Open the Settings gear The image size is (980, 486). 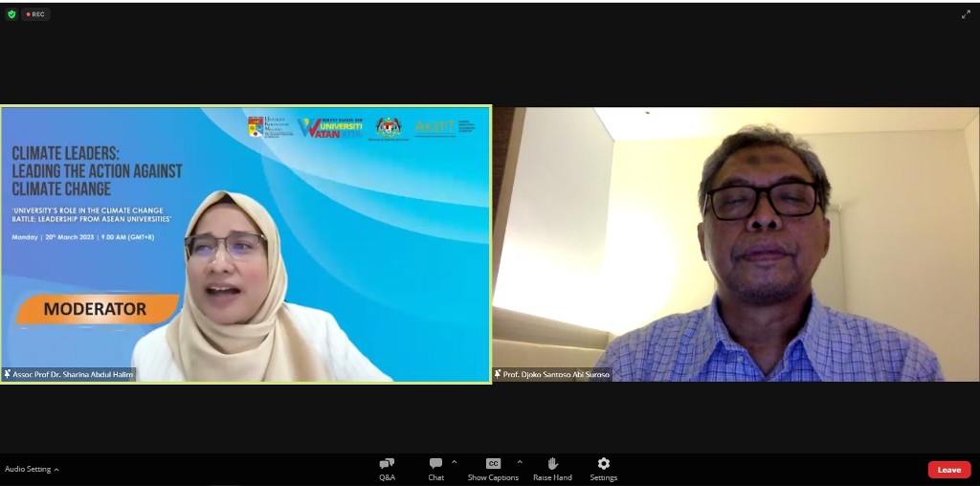(x=603, y=468)
